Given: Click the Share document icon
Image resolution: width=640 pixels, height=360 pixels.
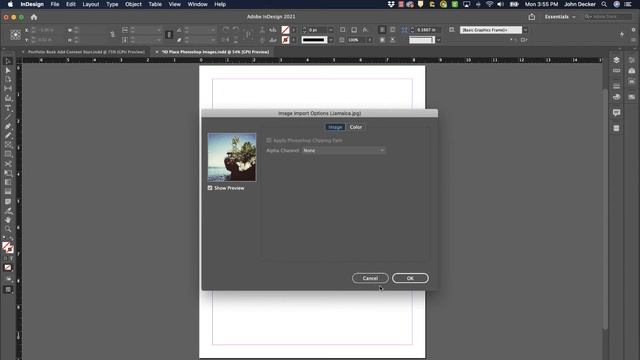Looking at the screenshot, I should [x=531, y=17].
